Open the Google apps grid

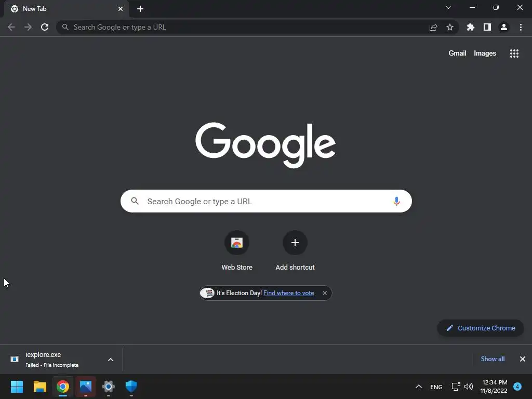pyautogui.click(x=514, y=54)
